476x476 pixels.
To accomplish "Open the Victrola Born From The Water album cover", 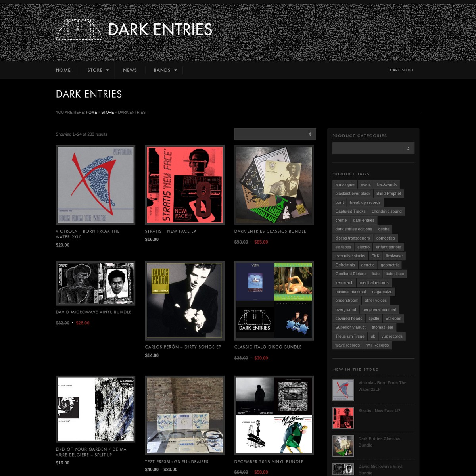I will pyautogui.click(x=96, y=185).
